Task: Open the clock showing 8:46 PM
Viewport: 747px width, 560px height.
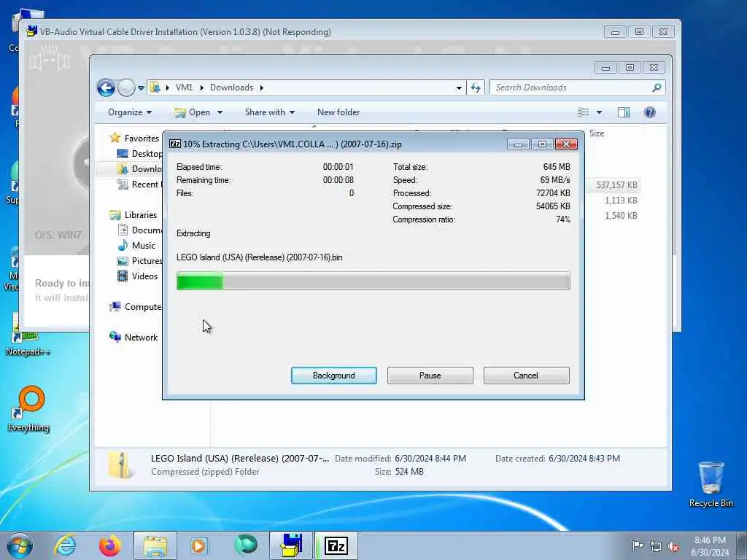Action: pos(710,546)
